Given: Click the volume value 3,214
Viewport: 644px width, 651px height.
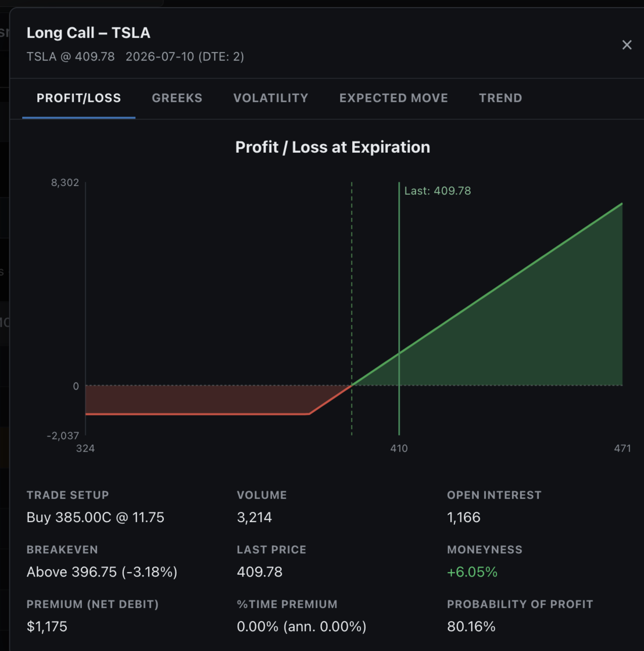Looking at the screenshot, I should (x=254, y=517).
